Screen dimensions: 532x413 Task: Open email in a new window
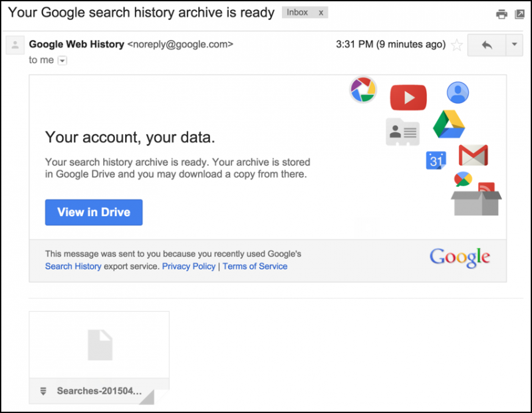coord(519,13)
